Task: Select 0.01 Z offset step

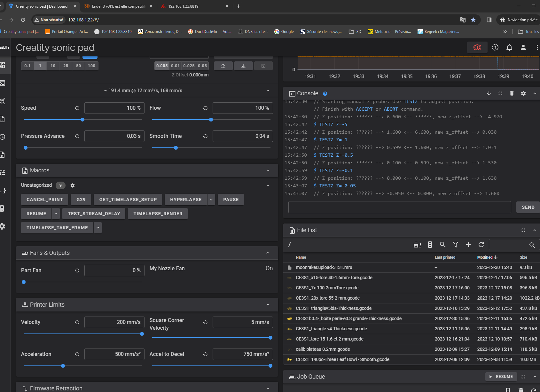Action: click(x=175, y=66)
